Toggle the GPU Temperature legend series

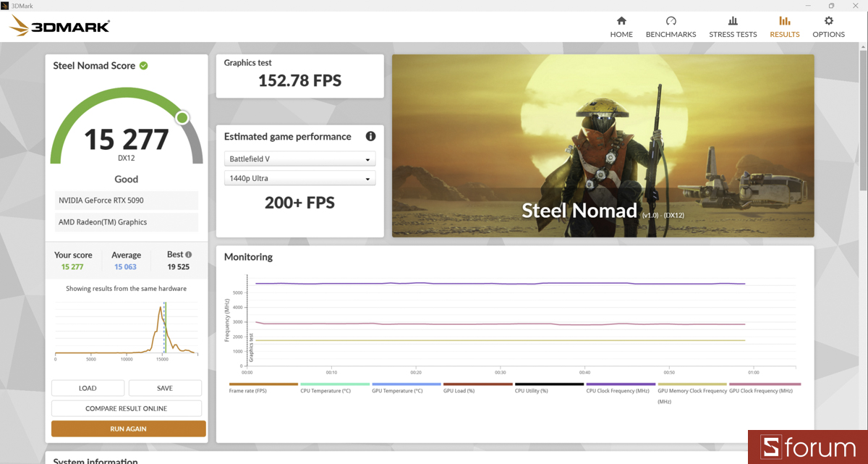click(x=407, y=388)
